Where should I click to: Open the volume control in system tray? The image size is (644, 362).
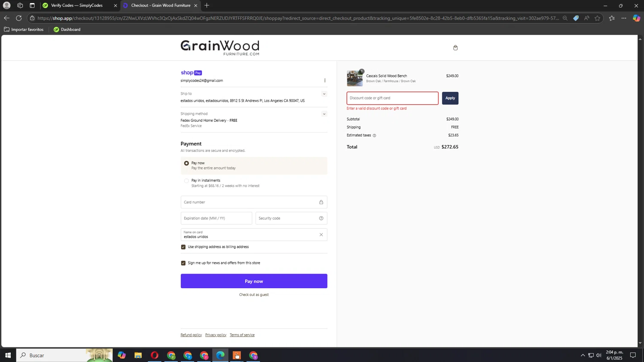pyautogui.click(x=599, y=355)
